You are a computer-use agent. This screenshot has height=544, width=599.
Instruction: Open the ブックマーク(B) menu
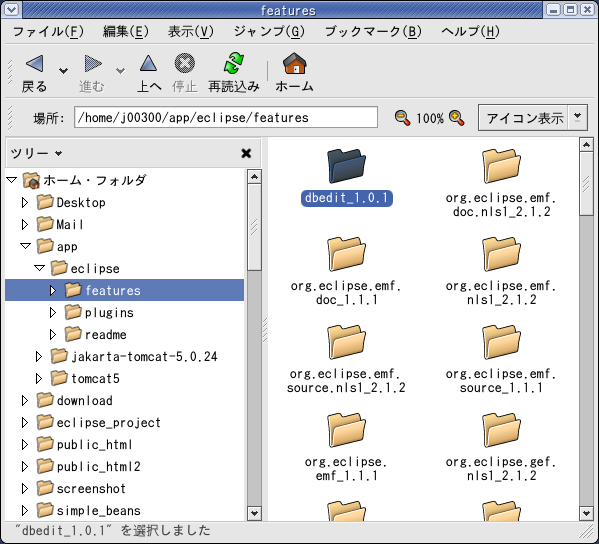pyautogui.click(x=373, y=31)
